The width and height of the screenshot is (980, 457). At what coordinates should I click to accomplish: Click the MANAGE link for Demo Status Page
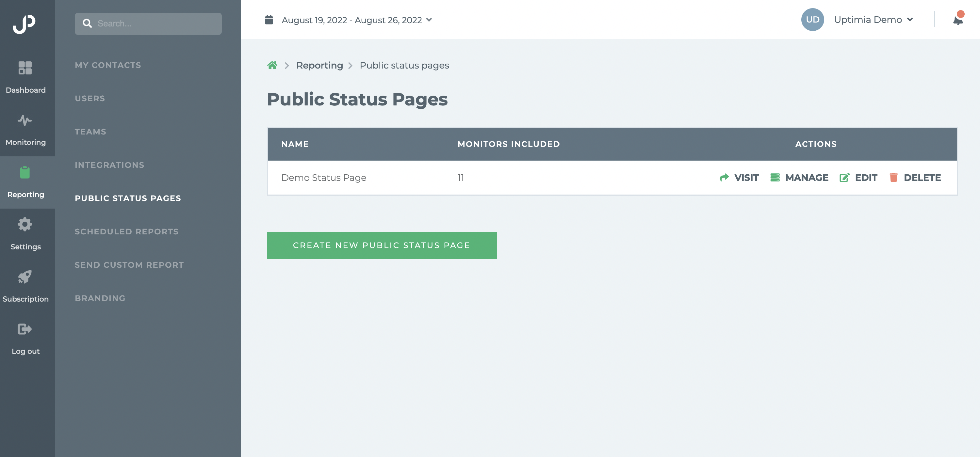point(807,178)
